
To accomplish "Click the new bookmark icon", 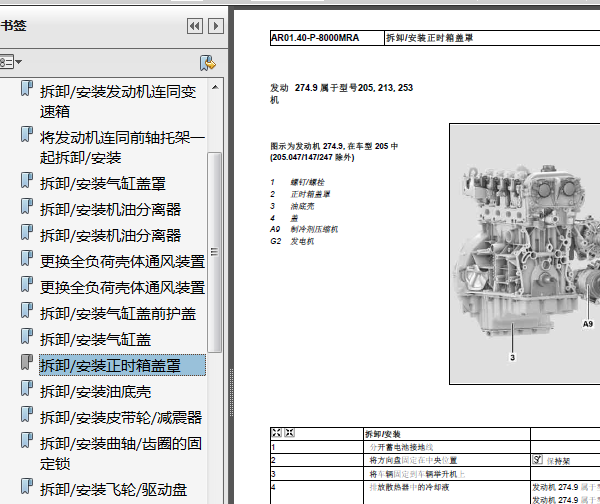I will [x=208, y=63].
